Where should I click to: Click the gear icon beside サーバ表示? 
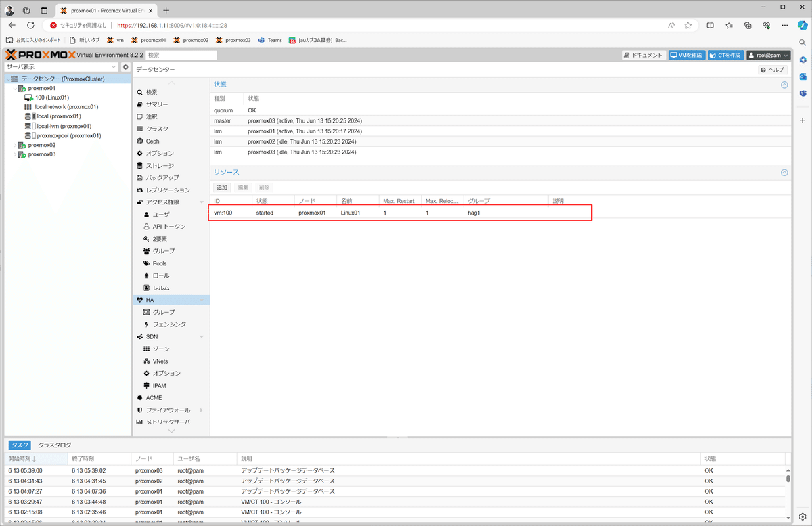[125, 67]
